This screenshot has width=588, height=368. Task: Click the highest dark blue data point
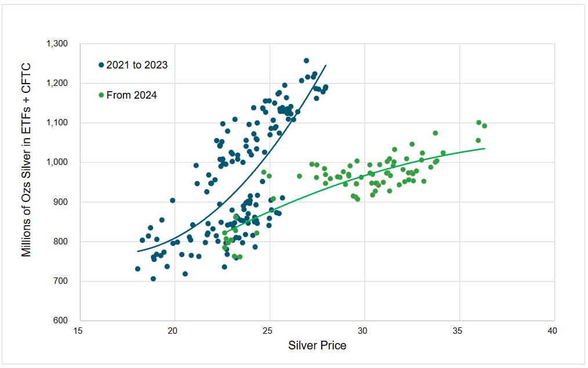(306, 61)
